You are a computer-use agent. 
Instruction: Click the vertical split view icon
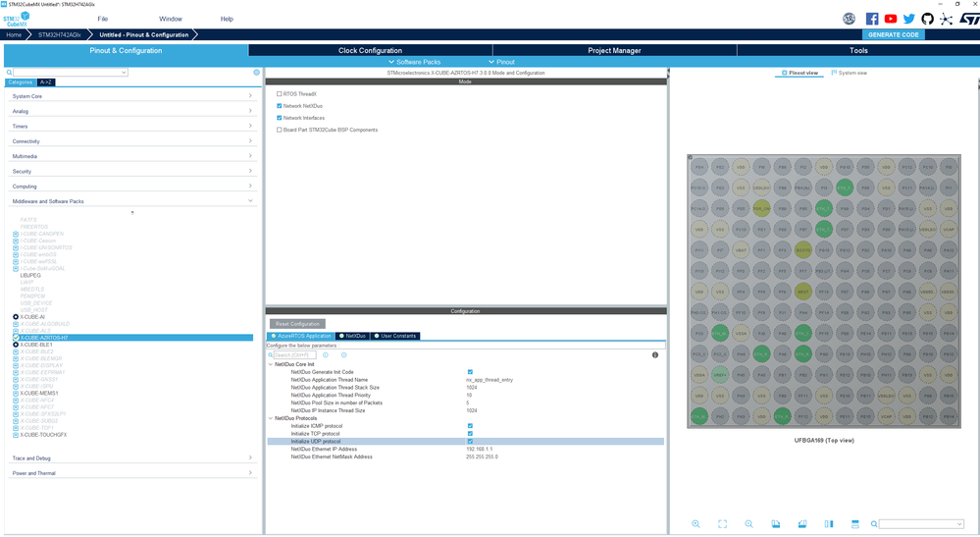click(829, 524)
